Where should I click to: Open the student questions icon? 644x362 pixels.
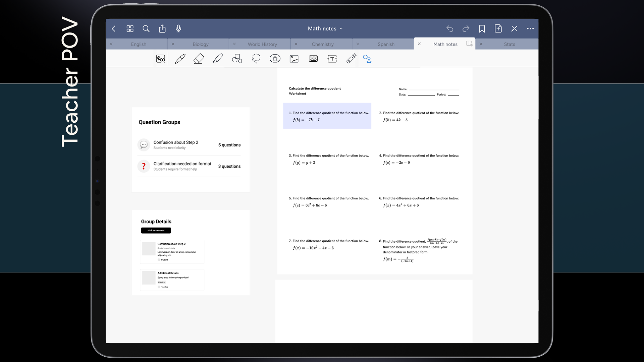tap(367, 59)
